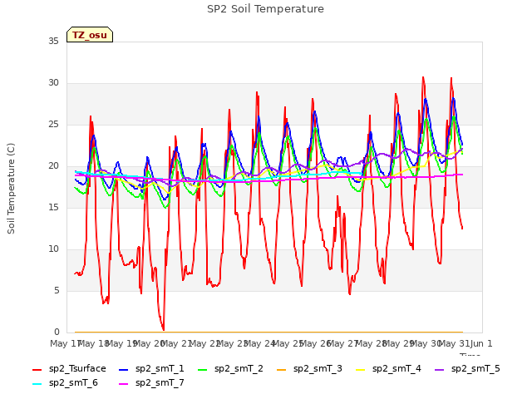
Task: Click the red Tsurface minimum near zero on May 20
Action: tap(163, 328)
